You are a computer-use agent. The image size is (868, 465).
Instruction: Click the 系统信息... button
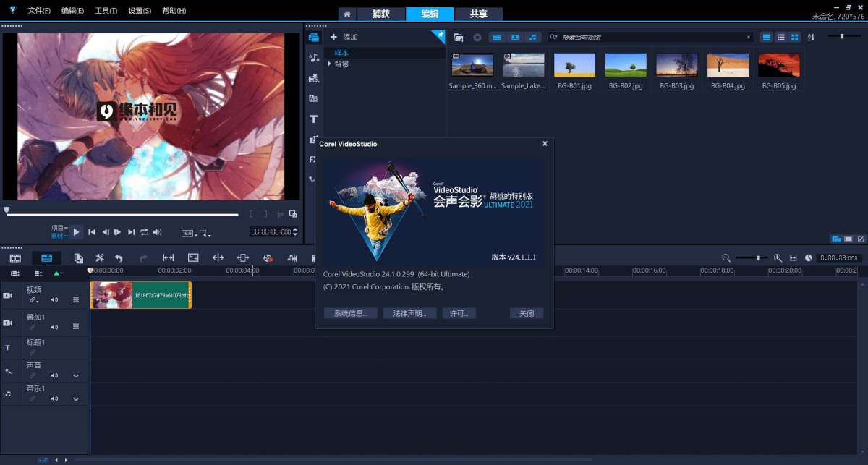(x=350, y=314)
